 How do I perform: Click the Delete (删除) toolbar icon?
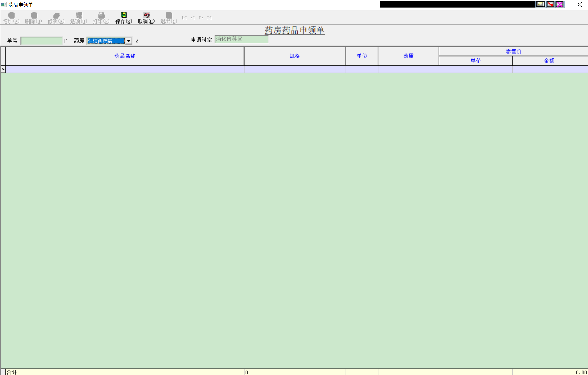coord(34,15)
